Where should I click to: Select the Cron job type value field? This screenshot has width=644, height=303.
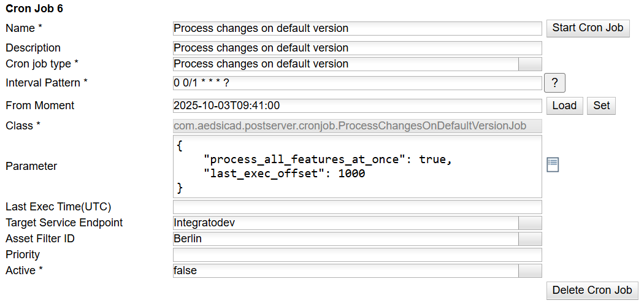345,64
